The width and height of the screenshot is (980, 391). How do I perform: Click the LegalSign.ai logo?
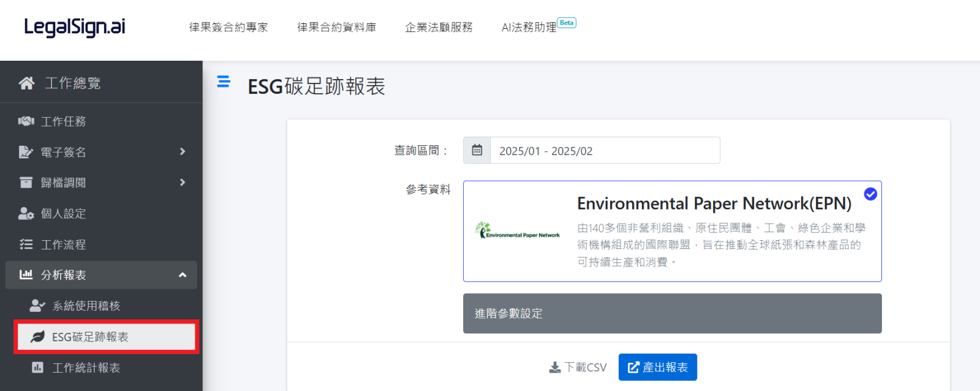point(75,27)
